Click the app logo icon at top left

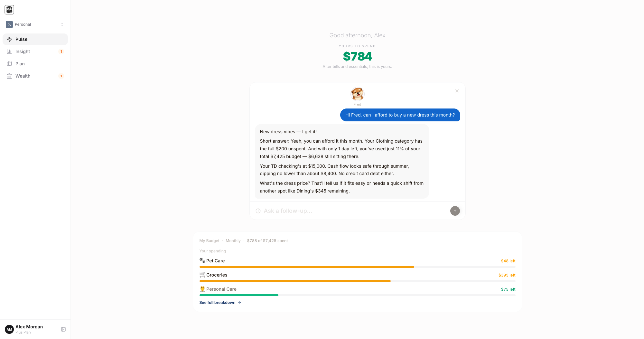[x=9, y=10]
